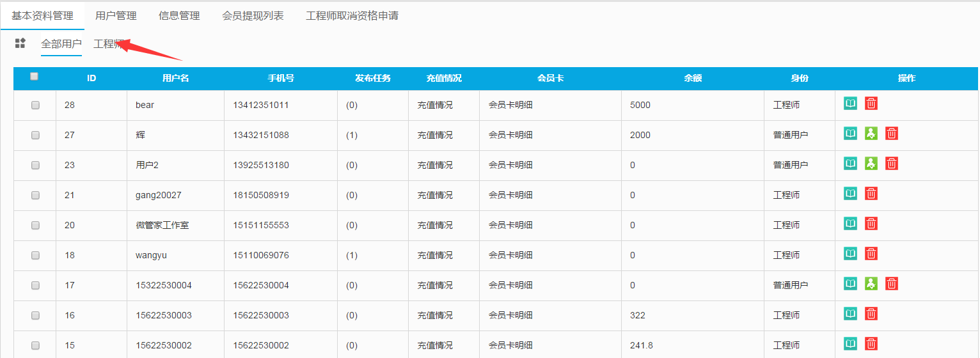Click 充值情况 link for user 辉
This screenshot has width=980, height=358.
tap(435, 135)
